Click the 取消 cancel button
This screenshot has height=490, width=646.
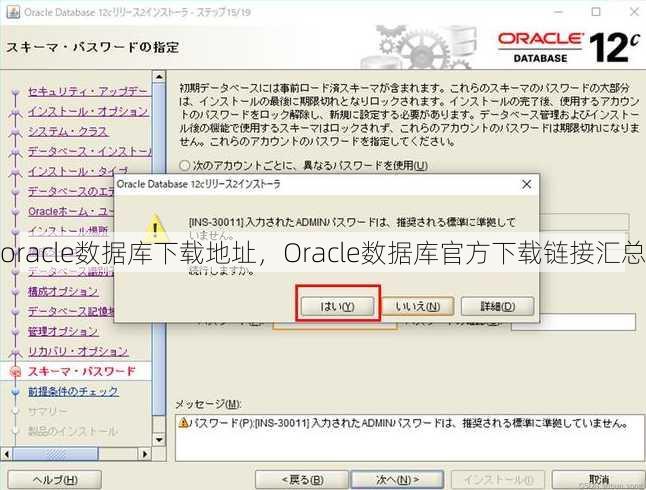click(599, 480)
